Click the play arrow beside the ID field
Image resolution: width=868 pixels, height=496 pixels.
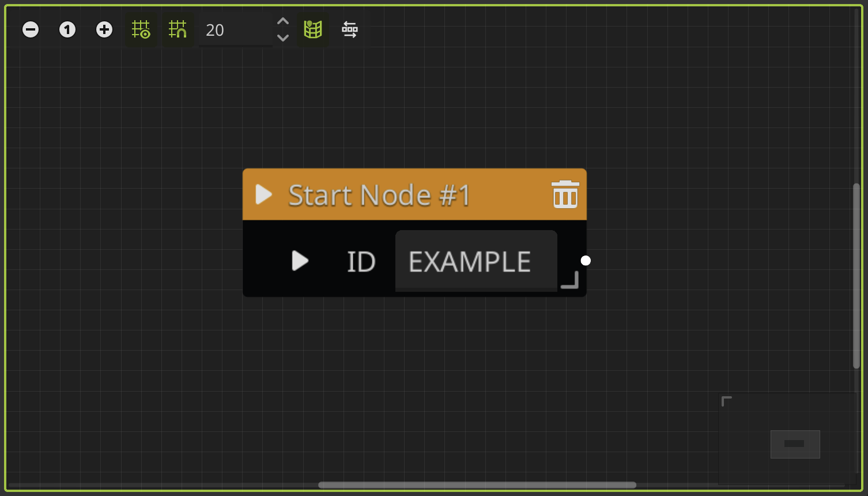tap(300, 261)
